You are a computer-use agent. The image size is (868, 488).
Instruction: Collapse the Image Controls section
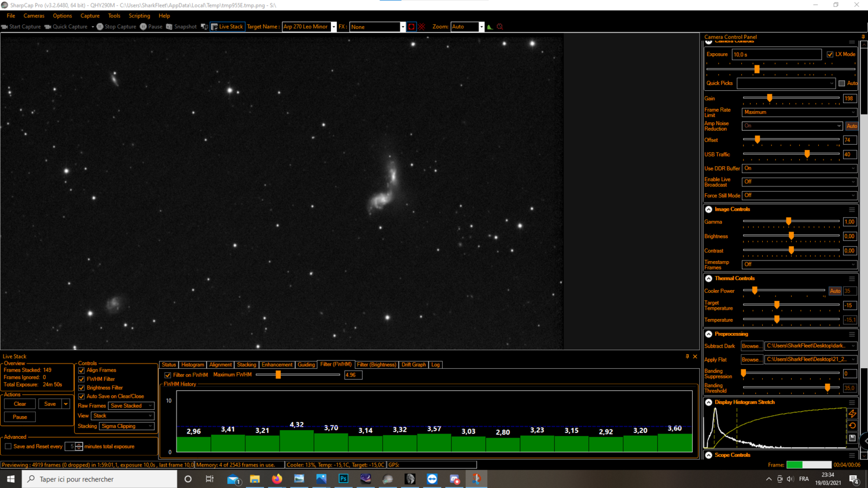709,210
